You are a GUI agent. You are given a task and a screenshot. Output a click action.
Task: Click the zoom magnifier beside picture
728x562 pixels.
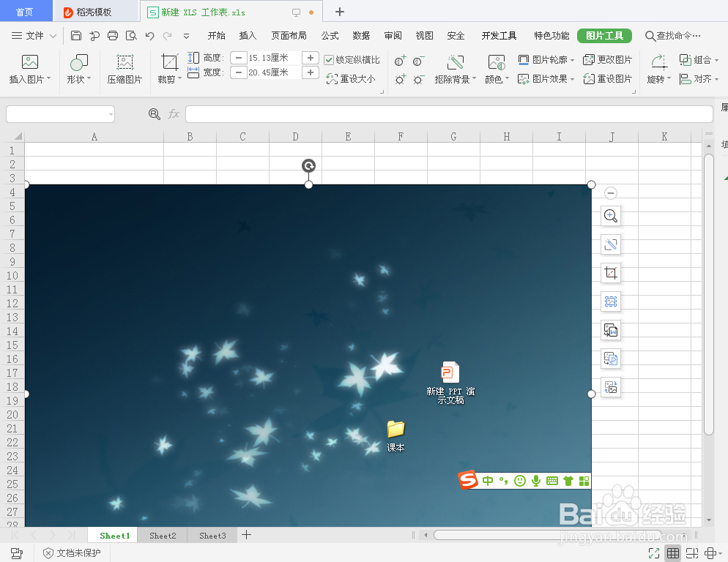(611, 216)
